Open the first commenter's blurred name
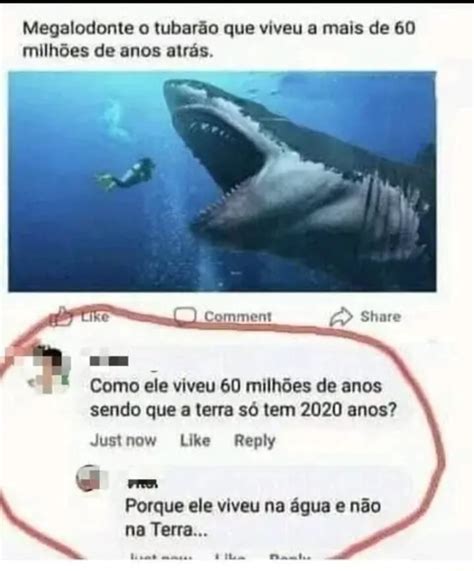 pyautogui.click(x=109, y=361)
